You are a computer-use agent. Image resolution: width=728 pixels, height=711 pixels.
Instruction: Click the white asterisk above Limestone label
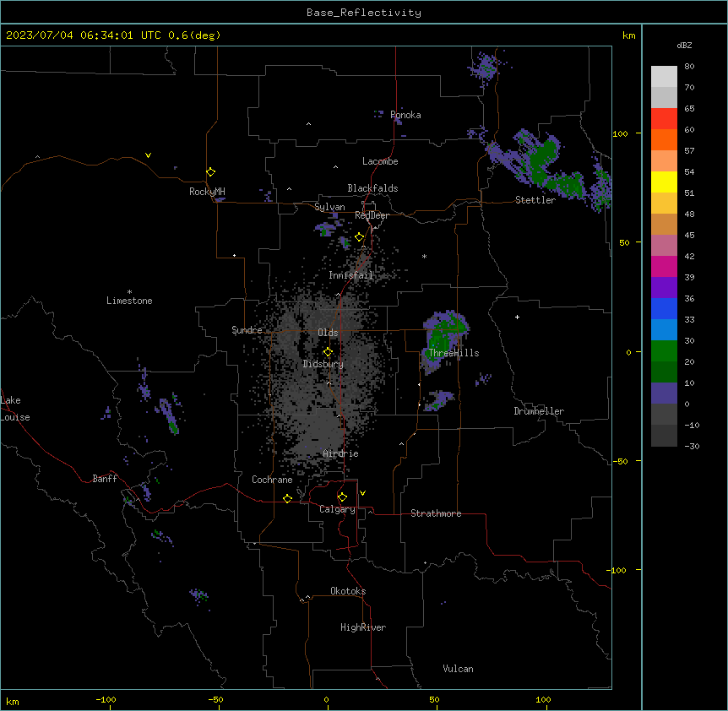129,292
